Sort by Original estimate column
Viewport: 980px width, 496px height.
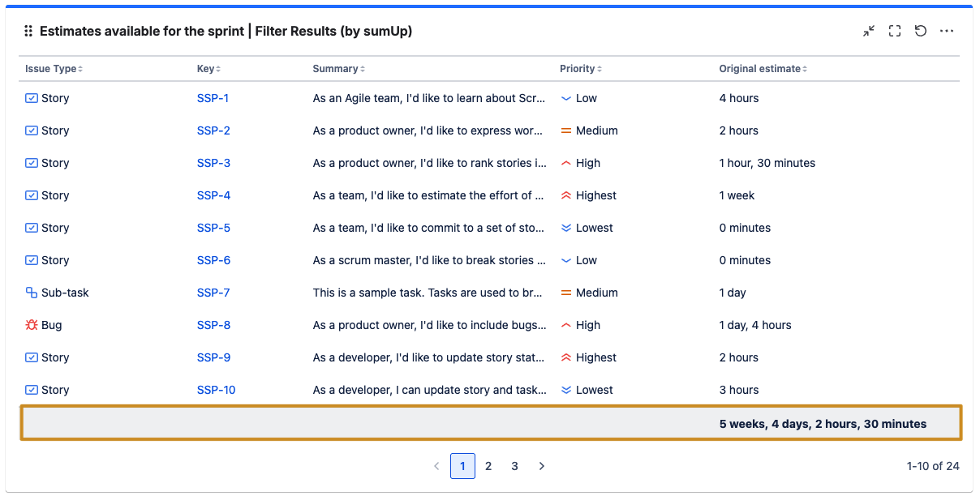point(763,69)
